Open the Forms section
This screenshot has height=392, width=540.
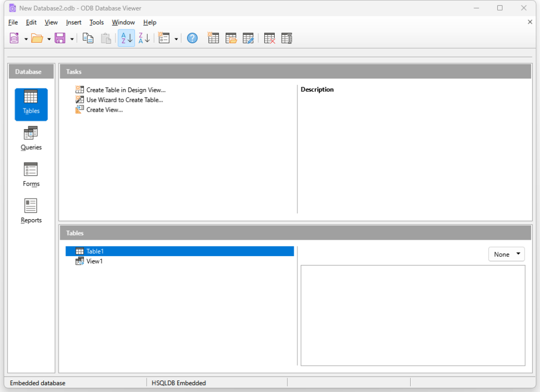click(x=31, y=175)
